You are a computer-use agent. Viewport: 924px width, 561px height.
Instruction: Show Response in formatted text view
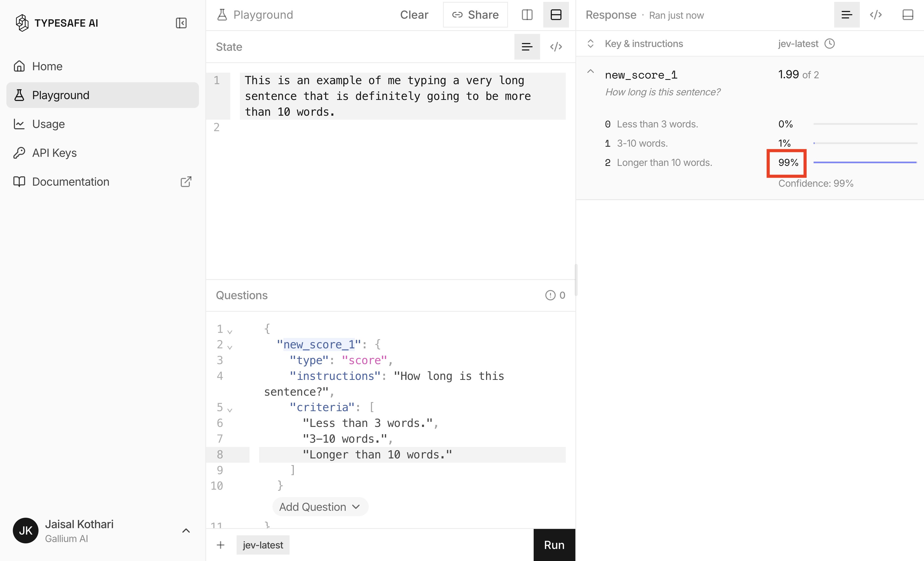[846, 15]
